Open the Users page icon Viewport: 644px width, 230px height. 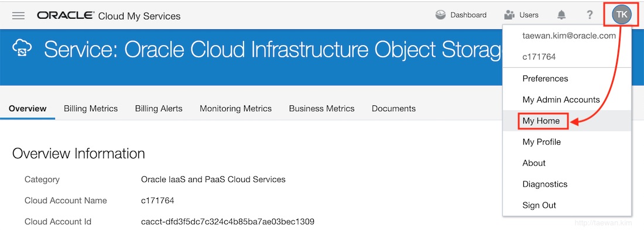pos(509,15)
